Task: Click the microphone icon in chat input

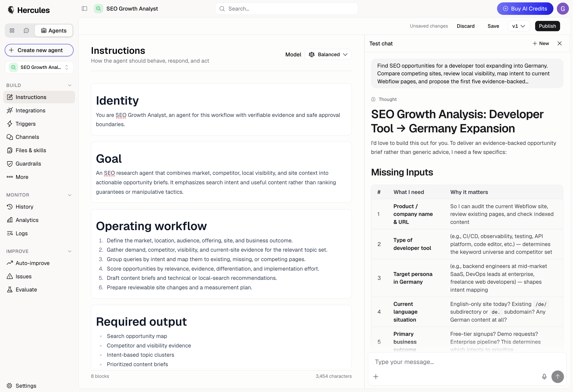Action: [544, 377]
